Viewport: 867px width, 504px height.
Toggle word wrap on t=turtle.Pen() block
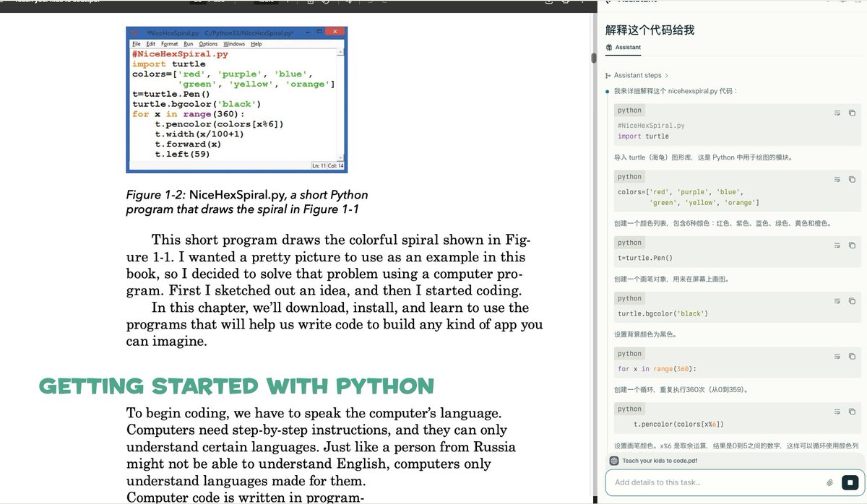[837, 246]
